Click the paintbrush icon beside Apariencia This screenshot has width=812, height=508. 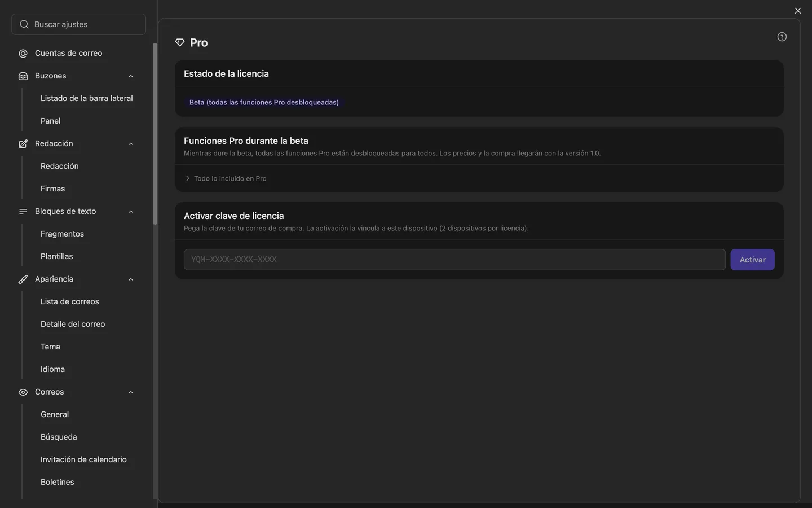(23, 279)
